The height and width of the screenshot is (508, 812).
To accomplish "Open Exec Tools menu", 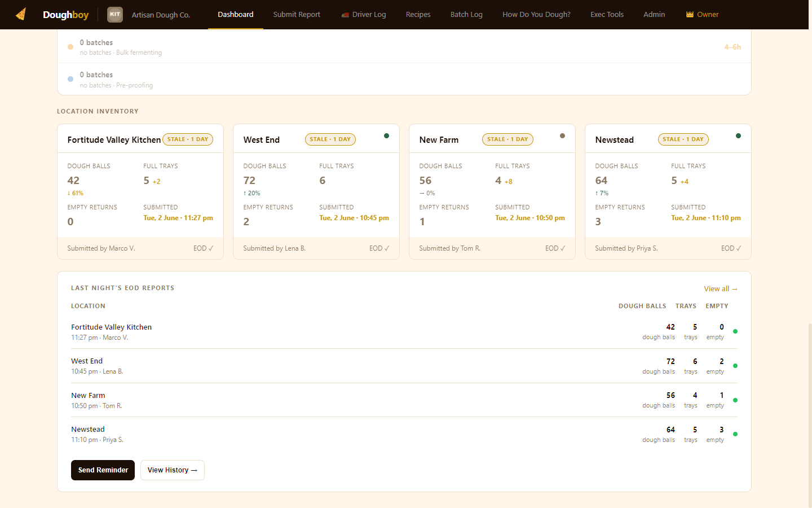I will 607,15.
